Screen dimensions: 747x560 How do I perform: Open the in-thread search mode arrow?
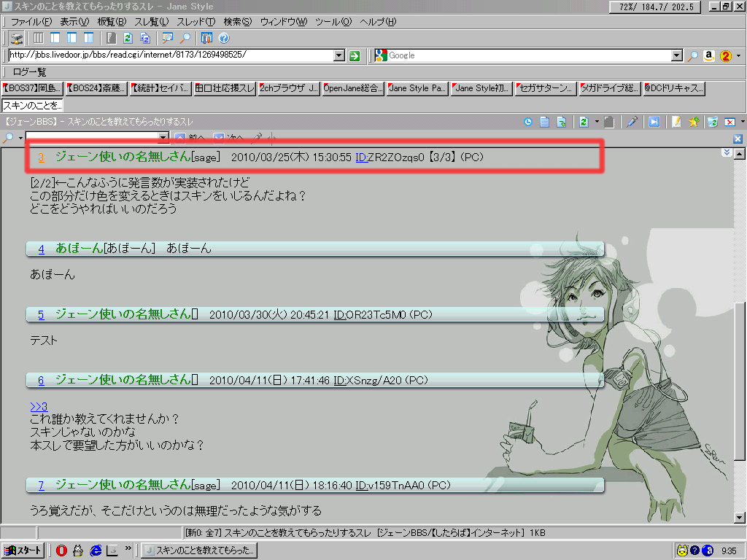[20, 138]
